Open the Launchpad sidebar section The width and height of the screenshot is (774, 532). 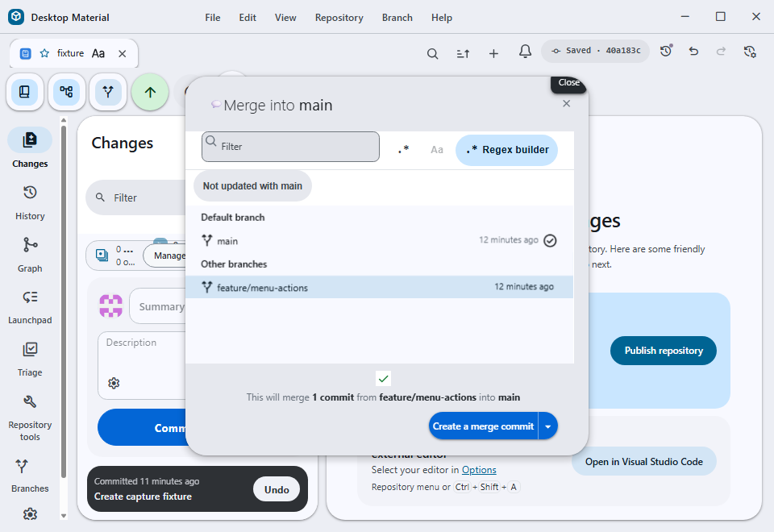(x=30, y=307)
